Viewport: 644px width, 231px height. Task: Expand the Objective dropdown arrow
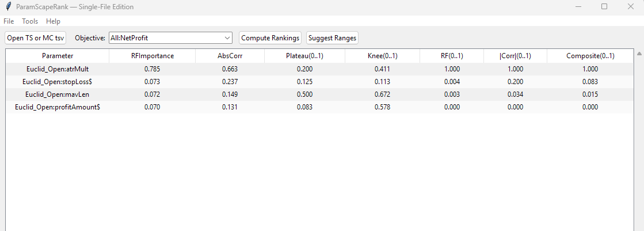(227, 38)
